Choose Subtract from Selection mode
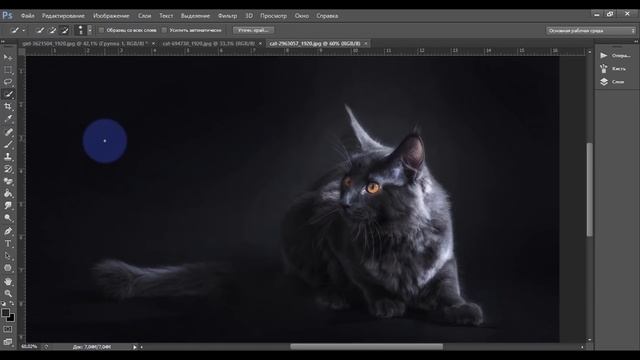The width and height of the screenshot is (640, 360). click(x=64, y=30)
